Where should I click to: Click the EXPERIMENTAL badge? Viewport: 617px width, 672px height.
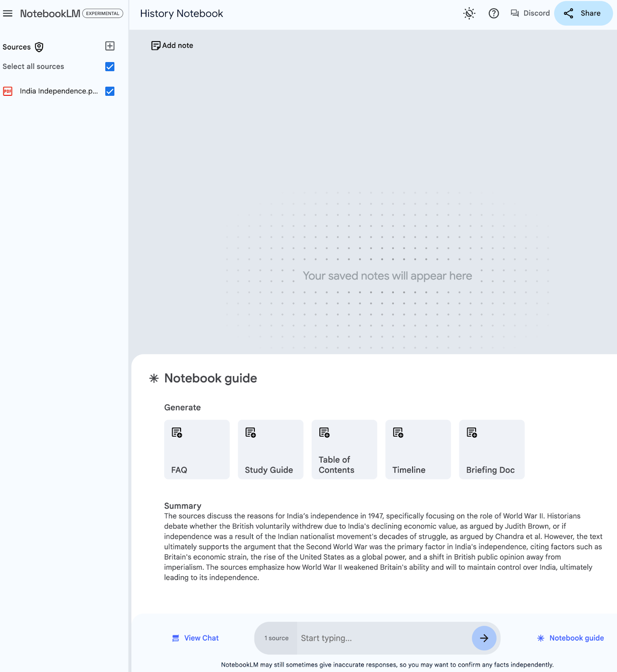103,13
